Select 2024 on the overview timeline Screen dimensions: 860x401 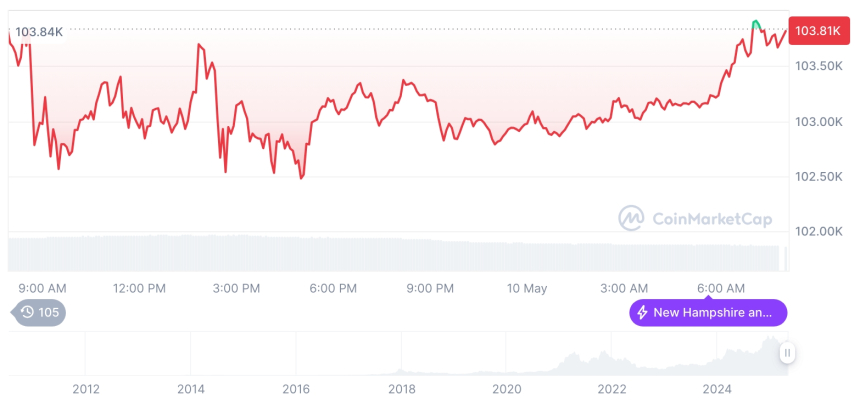tap(717, 389)
